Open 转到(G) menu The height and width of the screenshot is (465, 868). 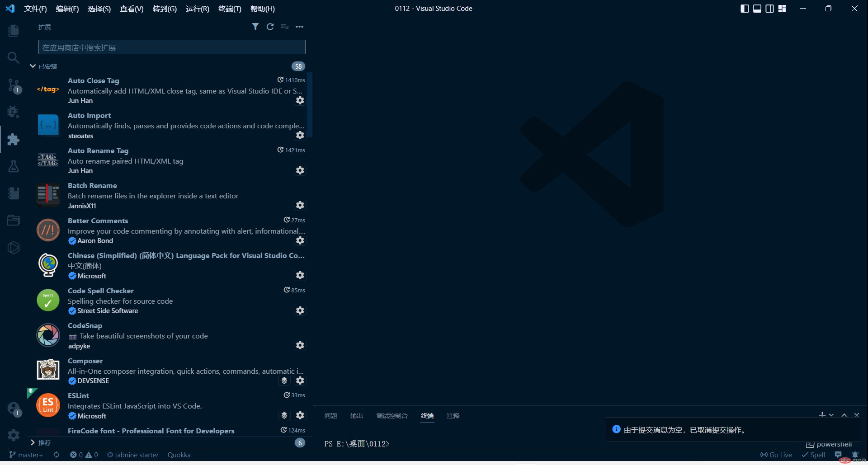[165, 9]
